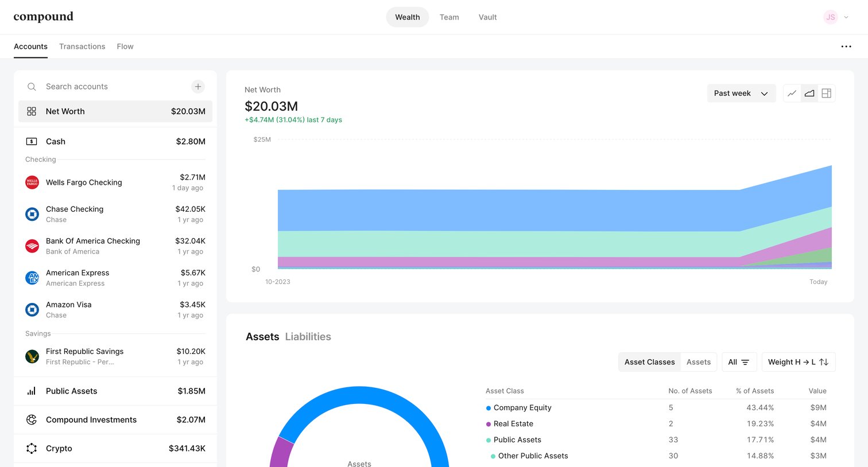Image resolution: width=868 pixels, height=467 pixels.
Task: Click the Chase Checking logo icon
Action: pyautogui.click(x=32, y=214)
